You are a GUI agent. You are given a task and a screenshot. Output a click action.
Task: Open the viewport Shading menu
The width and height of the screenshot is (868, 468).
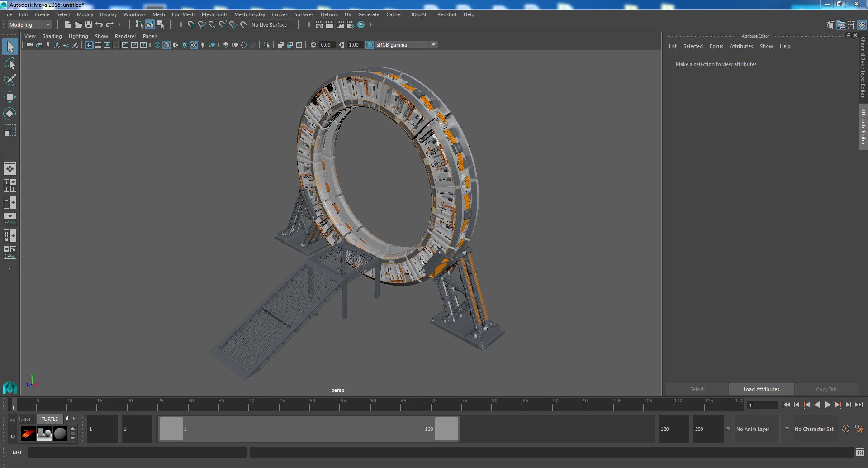point(52,36)
